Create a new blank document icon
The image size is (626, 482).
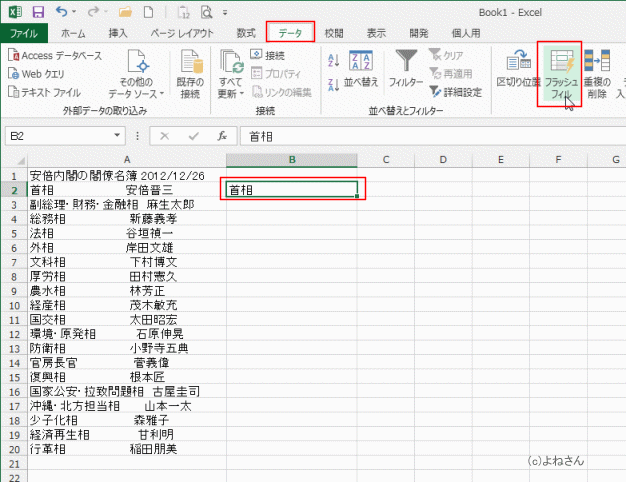coord(149,12)
